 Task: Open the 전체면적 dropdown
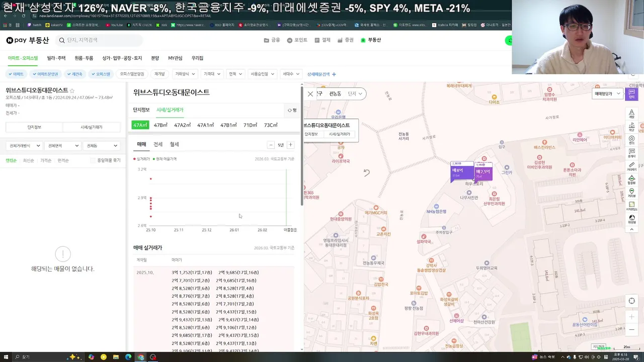[63, 146]
